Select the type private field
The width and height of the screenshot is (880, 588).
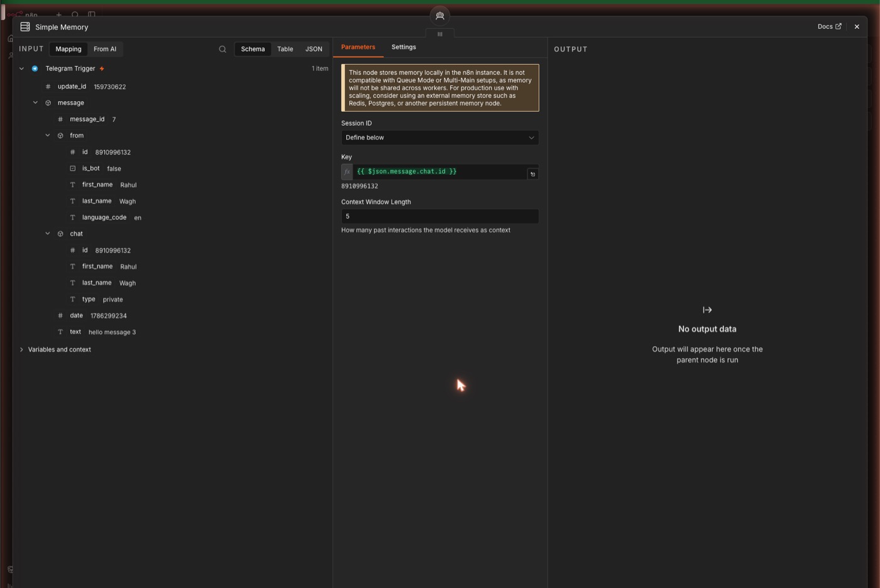click(x=96, y=299)
